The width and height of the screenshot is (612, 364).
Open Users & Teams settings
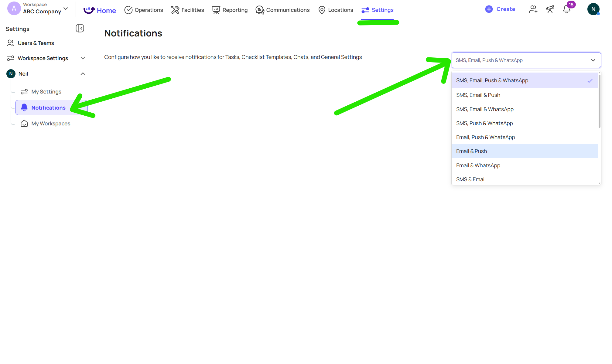click(x=36, y=43)
